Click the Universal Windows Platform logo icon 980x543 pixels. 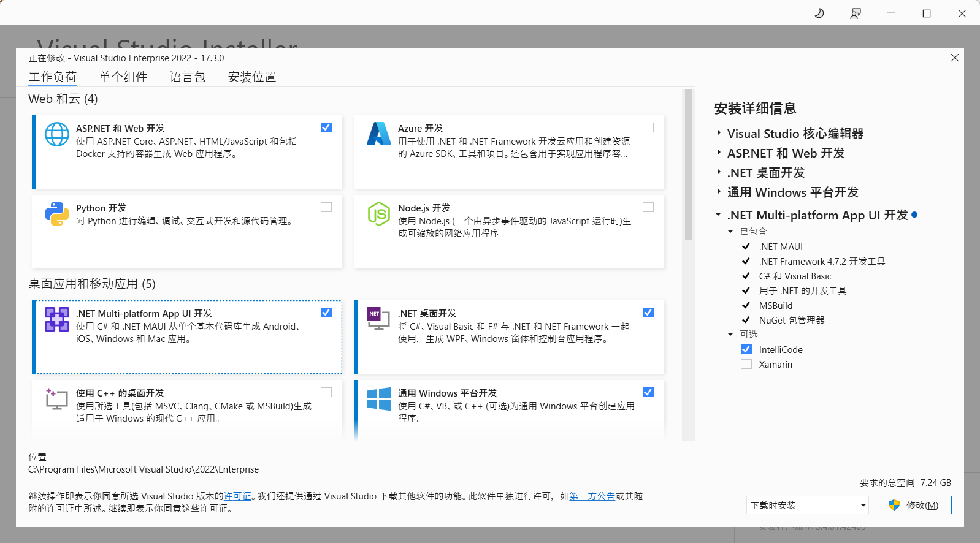point(379,399)
